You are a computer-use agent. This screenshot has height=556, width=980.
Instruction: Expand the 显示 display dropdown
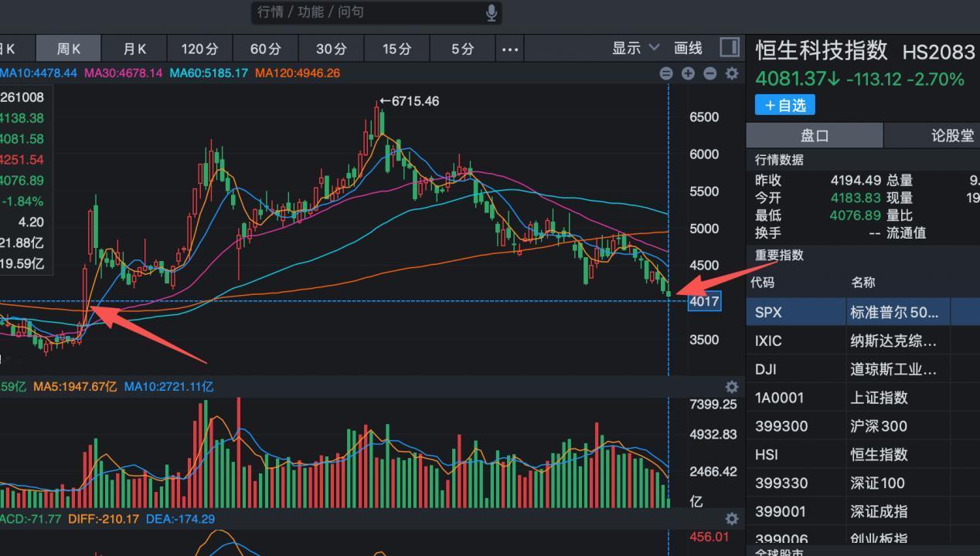pos(636,48)
